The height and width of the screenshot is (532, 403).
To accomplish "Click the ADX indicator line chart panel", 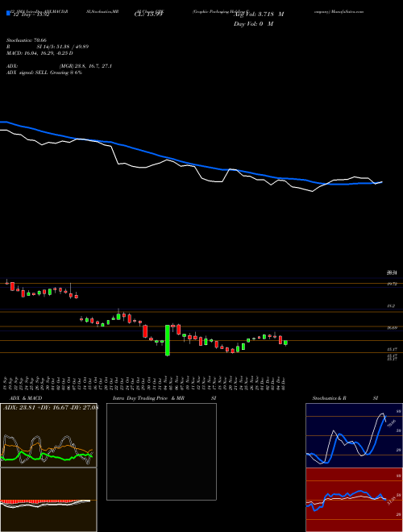I will (x=48, y=435).
